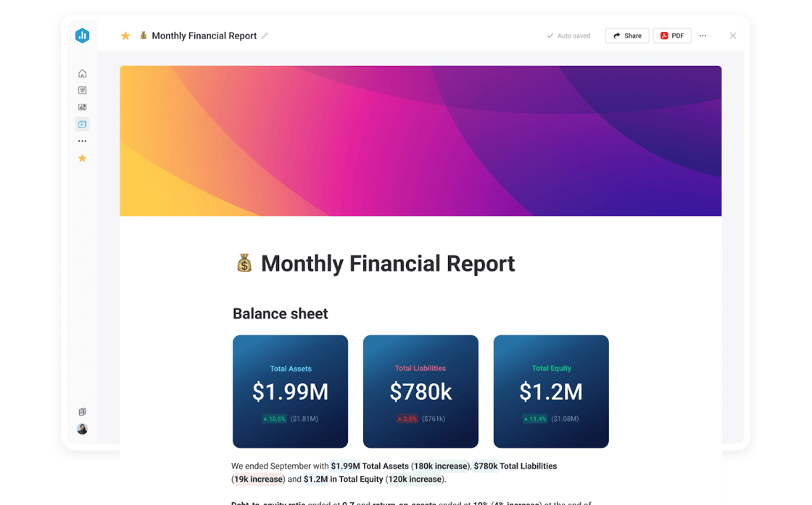The height and width of the screenshot is (505, 812).
Task: Click the $1.99M Total Assets summary text
Action: tap(370, 466)
